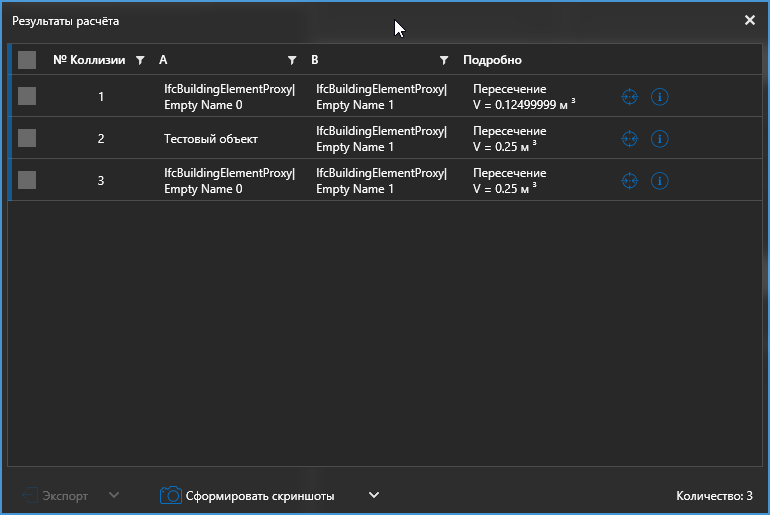Check the checkbox for collision 1
Viewport: 770px width, 515px height.
pyautogui.click(x=27, y=97)
